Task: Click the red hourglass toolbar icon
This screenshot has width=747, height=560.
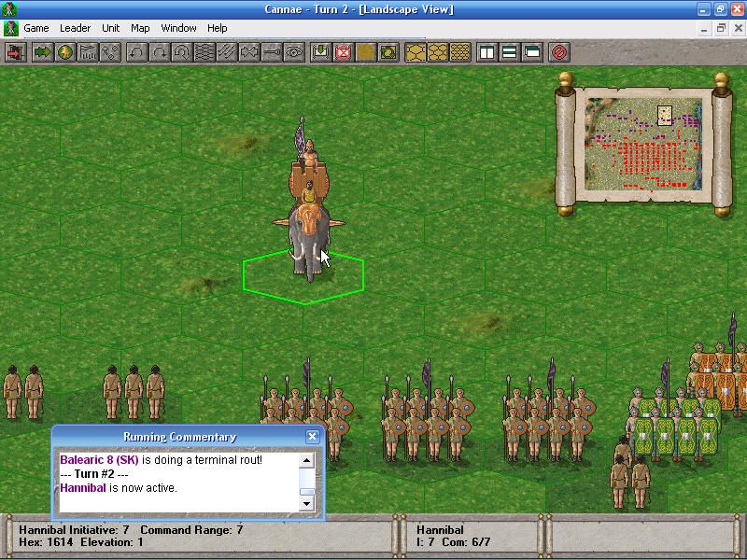Action: click(x=343, y=51)
